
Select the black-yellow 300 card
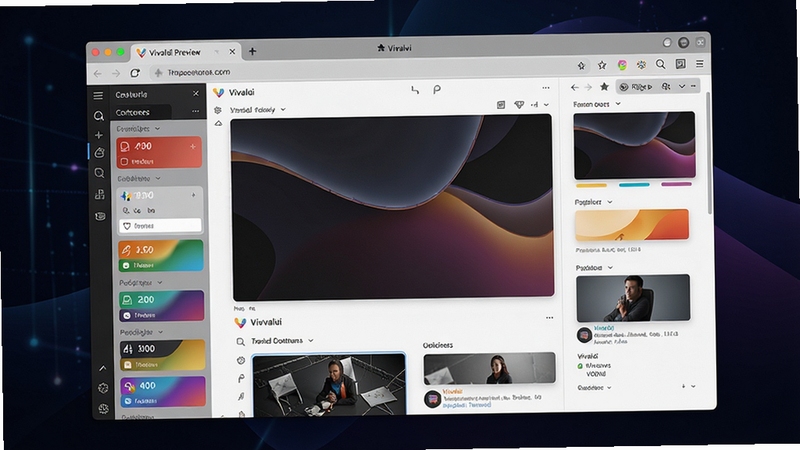pyautogui.click(x=163, y=356)
